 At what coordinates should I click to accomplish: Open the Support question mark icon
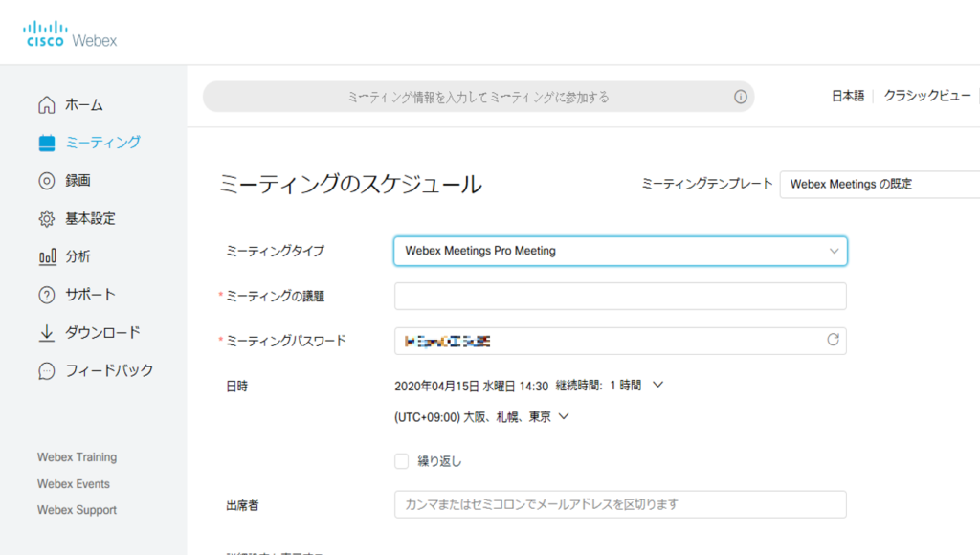click(x=47, y=295)
